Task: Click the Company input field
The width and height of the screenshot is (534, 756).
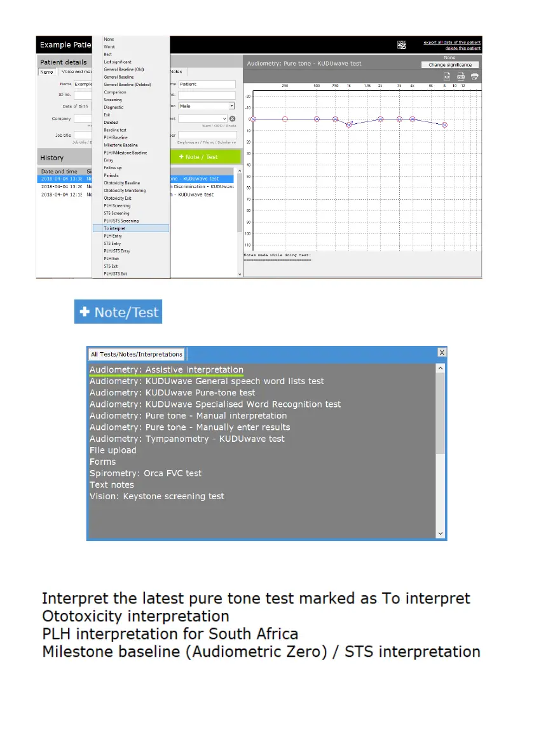Action: [83, 119]
